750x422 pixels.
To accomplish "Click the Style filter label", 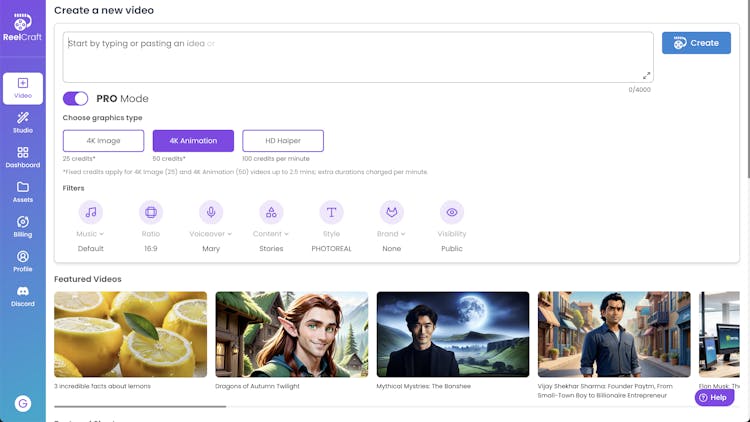I will tap(331, 234).
